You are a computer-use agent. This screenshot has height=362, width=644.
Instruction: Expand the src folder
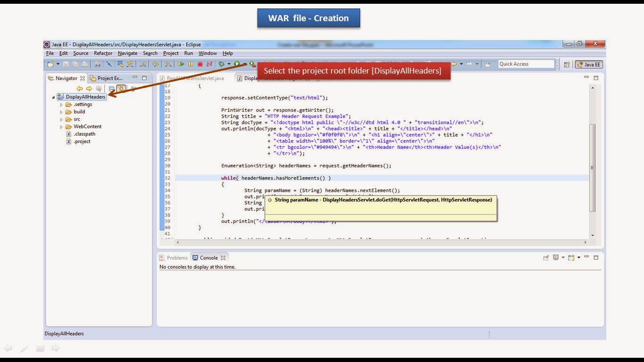pyautogui.click(x=61, y=119)
